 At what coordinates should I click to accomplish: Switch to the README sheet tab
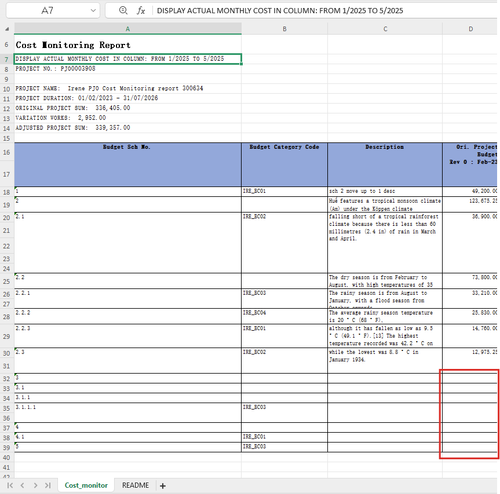tap(135, 485)
